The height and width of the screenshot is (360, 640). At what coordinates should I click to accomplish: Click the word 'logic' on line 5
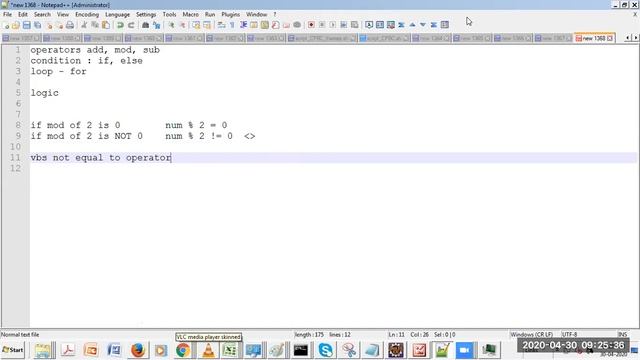pos(44,93)
